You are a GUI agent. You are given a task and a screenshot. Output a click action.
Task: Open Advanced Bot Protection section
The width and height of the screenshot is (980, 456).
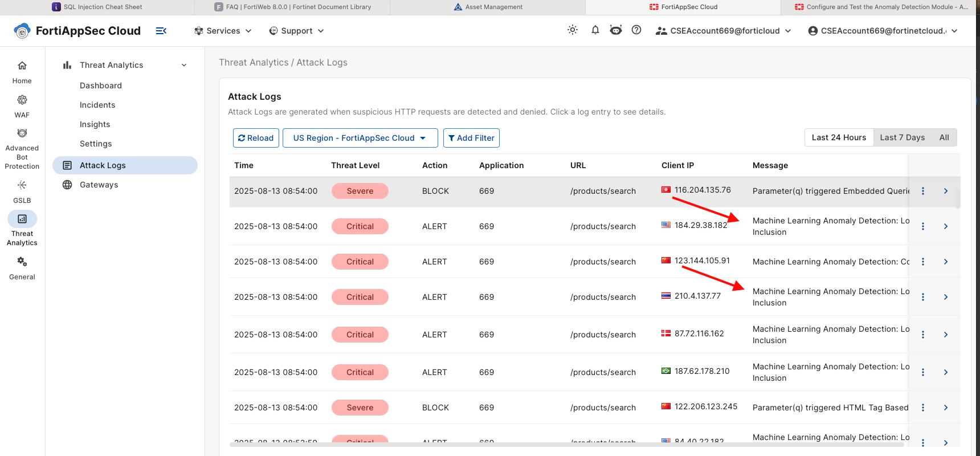pyautogui.click(x=22, y=149)
